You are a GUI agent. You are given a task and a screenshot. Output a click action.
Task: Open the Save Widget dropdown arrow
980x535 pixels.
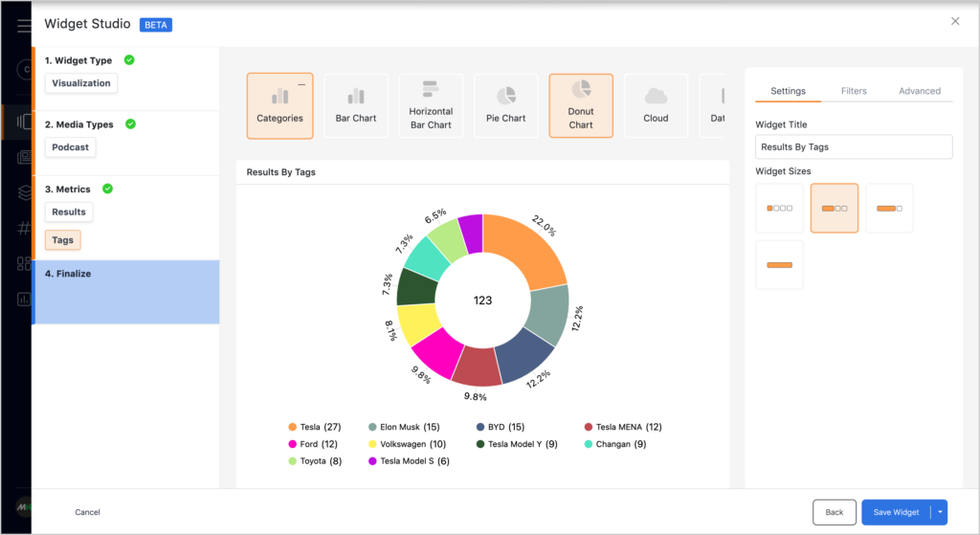click(x=940, y=512)
